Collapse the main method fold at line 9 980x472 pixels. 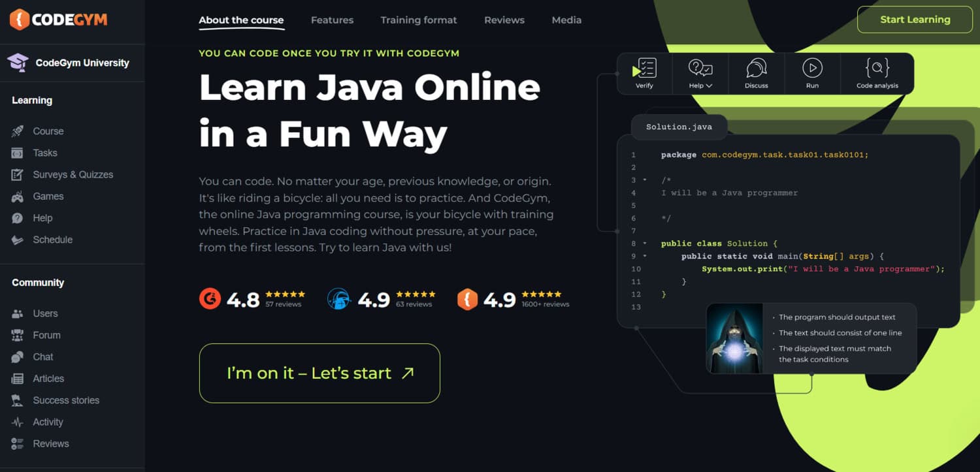coord(645,256)
